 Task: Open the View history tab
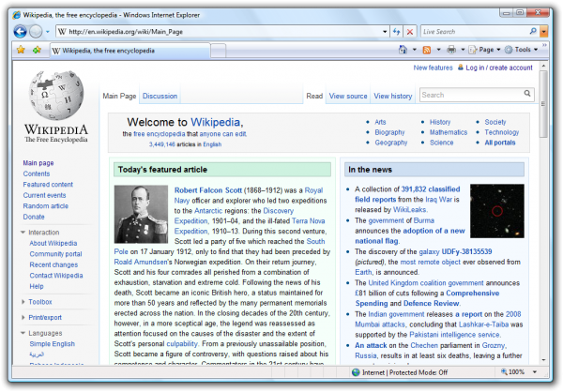coord(393,96)
